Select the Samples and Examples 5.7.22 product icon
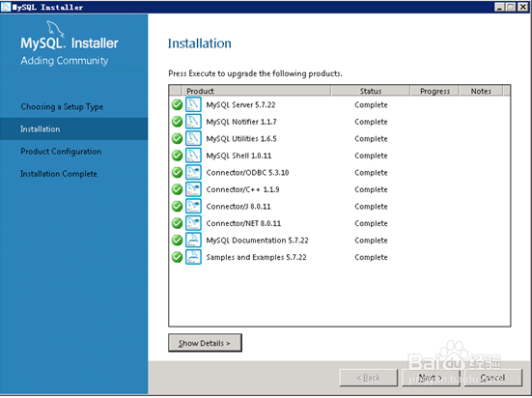532x398 pixels. [x=193, y=257]
